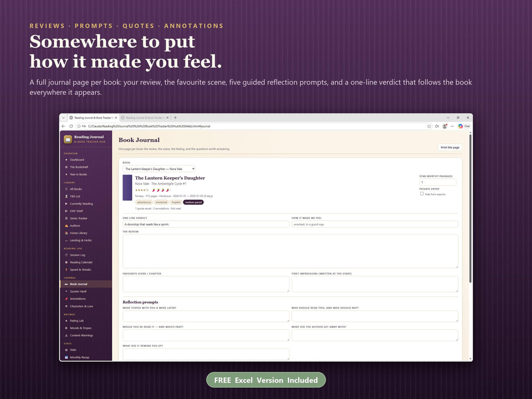532x399 pixels.
Task: Click the Print this page button
Action: click(x=450, y=148)
